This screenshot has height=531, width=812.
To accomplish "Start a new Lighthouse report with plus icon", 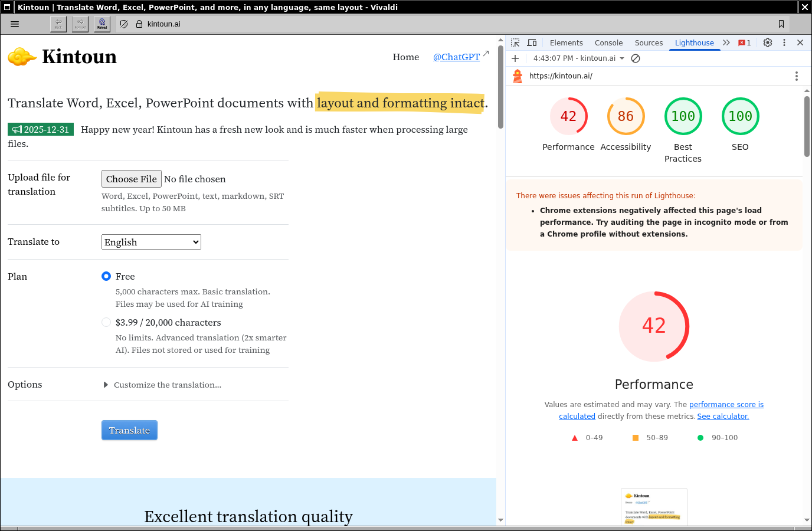I will click(x=515, y=58).
